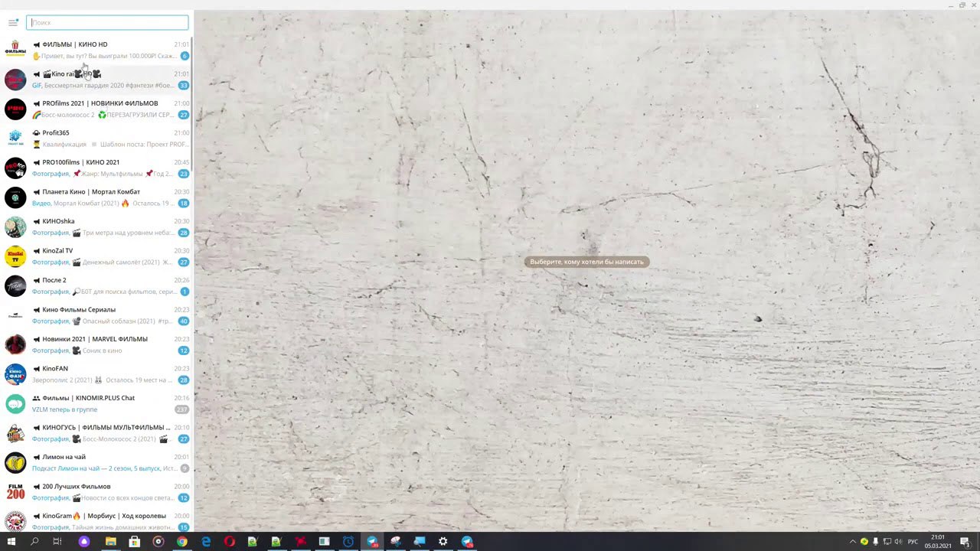Open Microsoft Store from the taskbar
The width and height of the screenshot is (980, 551).
coord(134,542)
